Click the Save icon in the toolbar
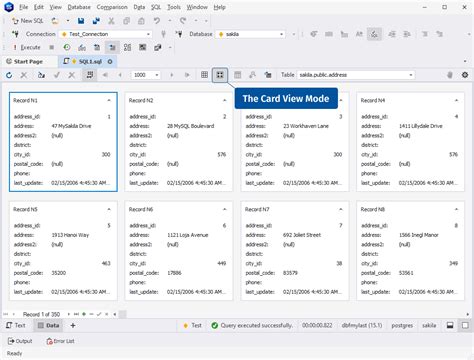This screenshot has width=474, height=360. pos(81,21)
